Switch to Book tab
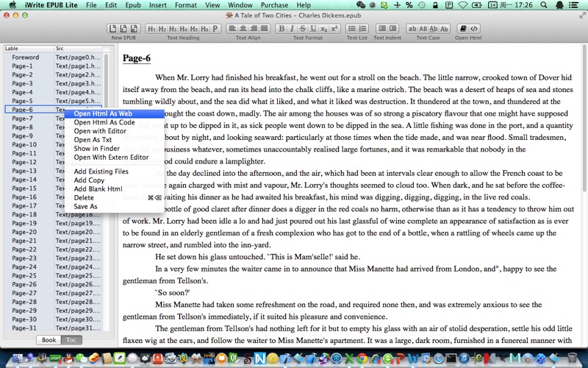 pyautogui.click(x=49, y=340)
